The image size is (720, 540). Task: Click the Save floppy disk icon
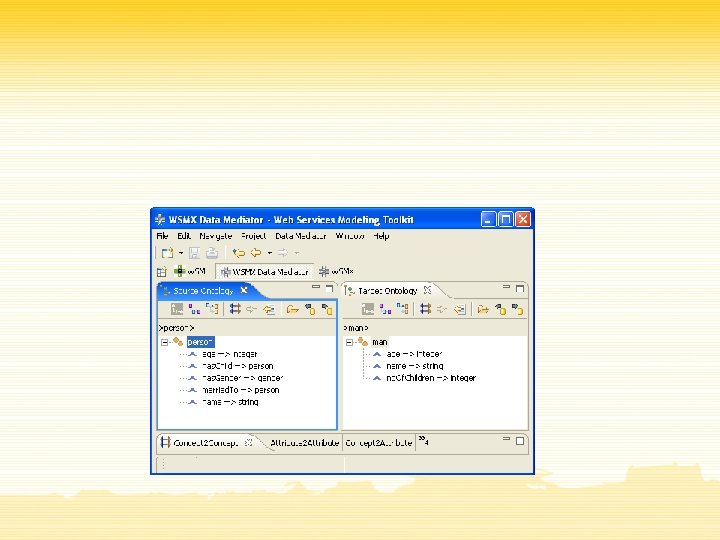(194, 253)
